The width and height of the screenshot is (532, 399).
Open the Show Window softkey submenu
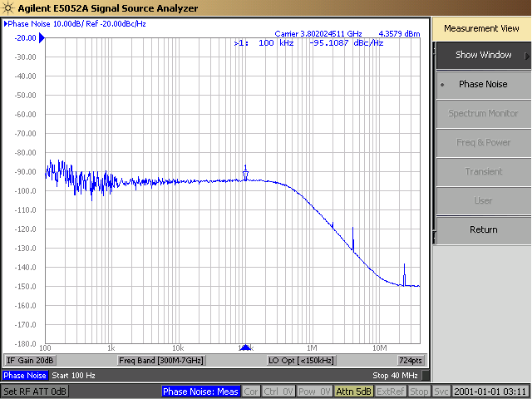click(484, 56)
